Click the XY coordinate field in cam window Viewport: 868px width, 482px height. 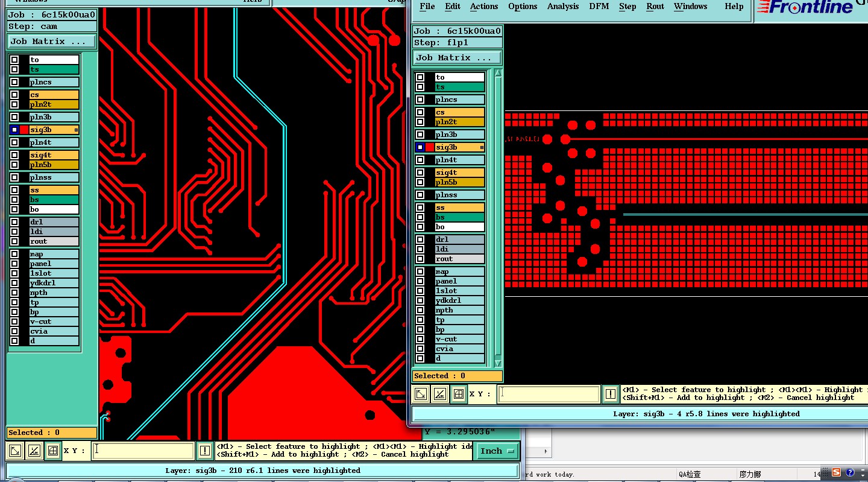pos(143,451)
